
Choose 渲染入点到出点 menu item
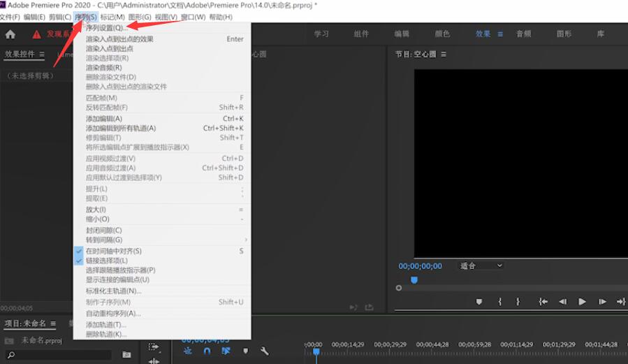(x=162, y=48)
